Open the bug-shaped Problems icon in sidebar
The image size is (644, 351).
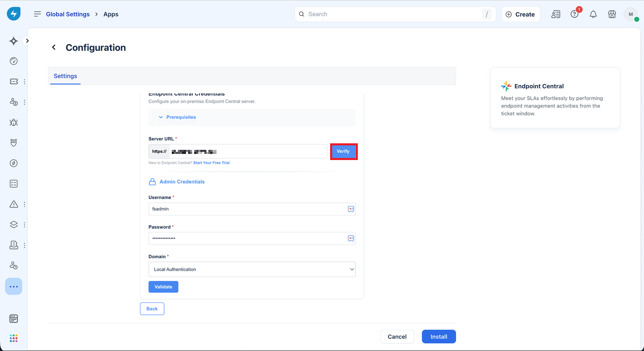click(x=13, y=122)
